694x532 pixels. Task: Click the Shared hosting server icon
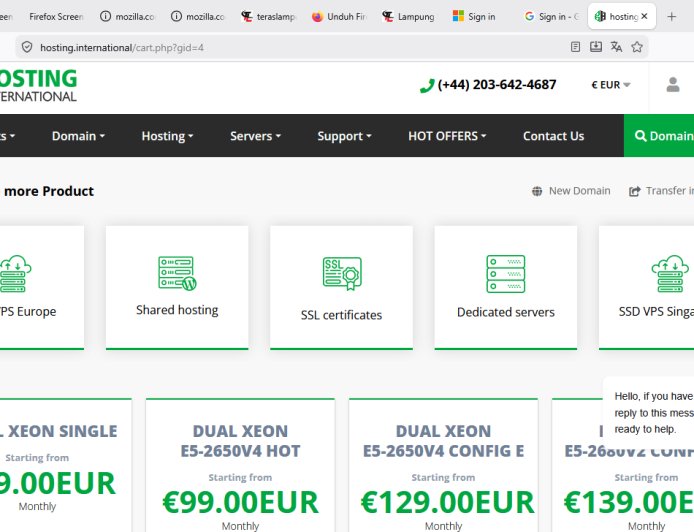tap(177, 273)
